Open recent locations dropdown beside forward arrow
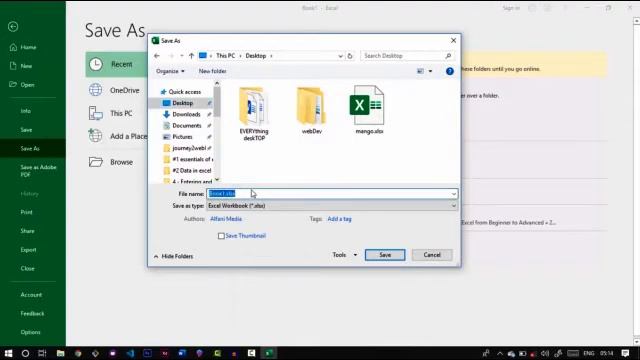The image size is (640, 360). pyautogui.click(x=182, y=56)
